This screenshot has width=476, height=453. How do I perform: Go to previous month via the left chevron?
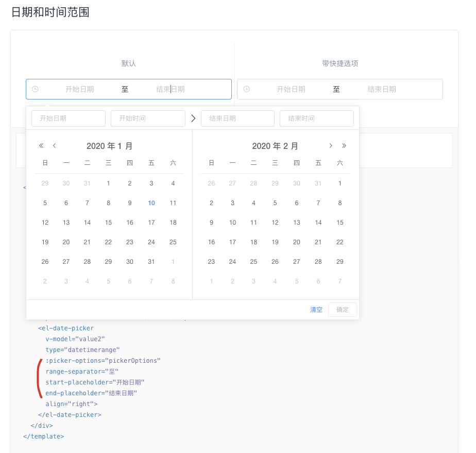point(54,146)
